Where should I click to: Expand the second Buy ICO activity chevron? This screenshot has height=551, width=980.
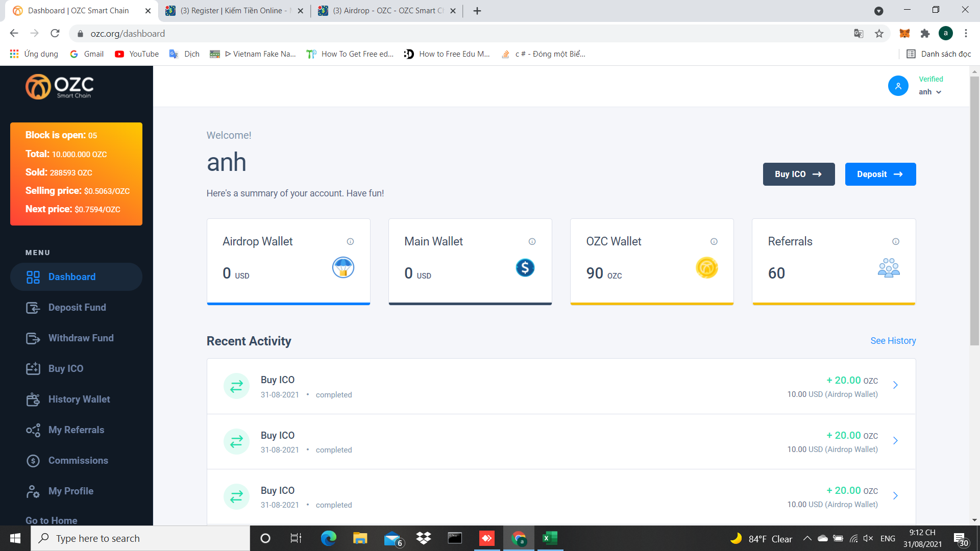[x=895, y=440]
